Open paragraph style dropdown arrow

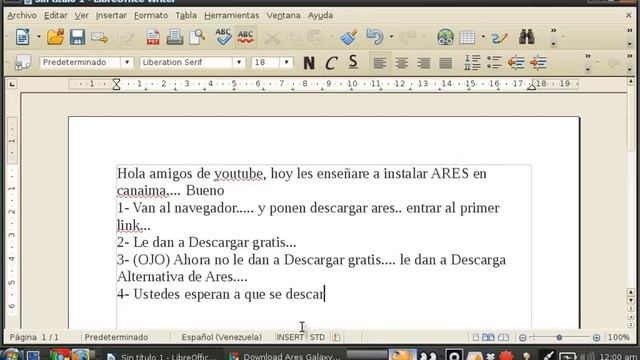tap(127, 62)
